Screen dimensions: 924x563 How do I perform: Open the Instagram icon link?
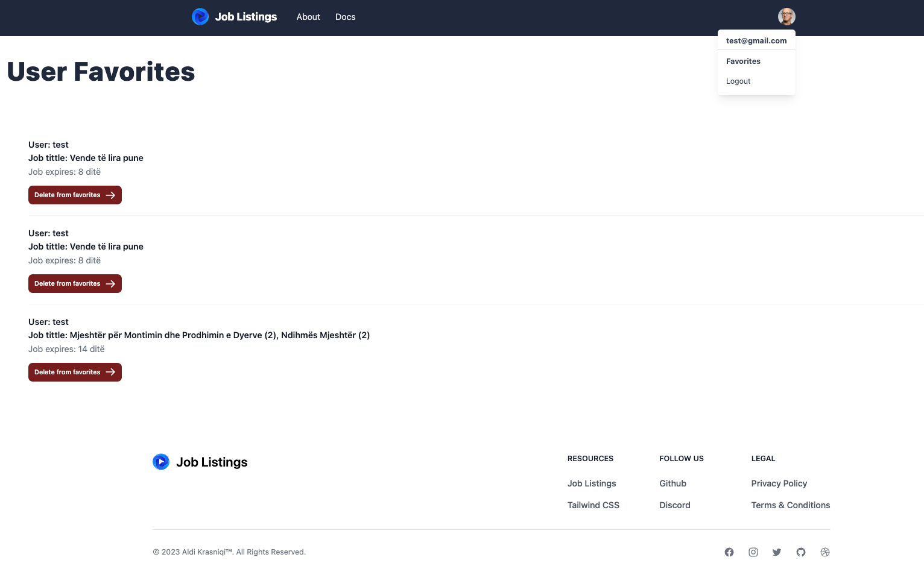coord(753,552)
